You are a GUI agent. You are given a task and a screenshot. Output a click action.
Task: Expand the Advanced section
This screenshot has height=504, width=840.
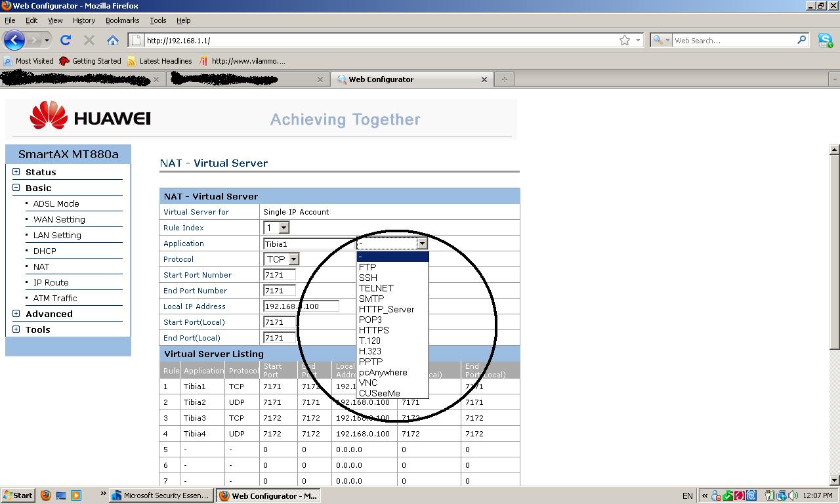tap(16, 314)
